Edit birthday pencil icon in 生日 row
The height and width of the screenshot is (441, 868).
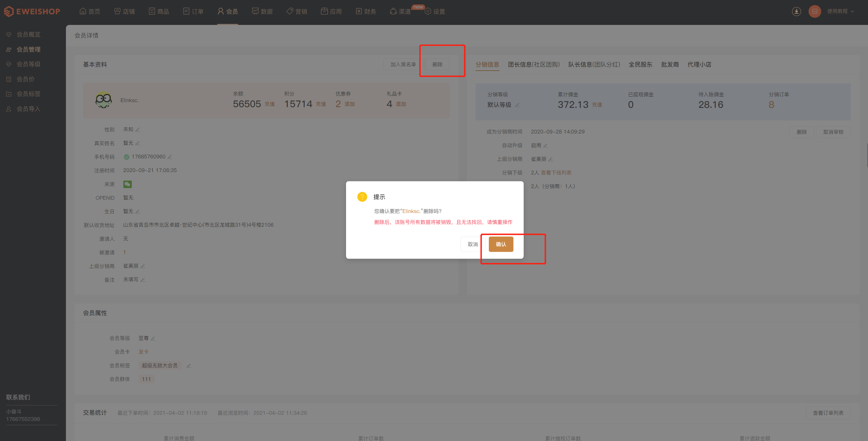click(138, 212)
